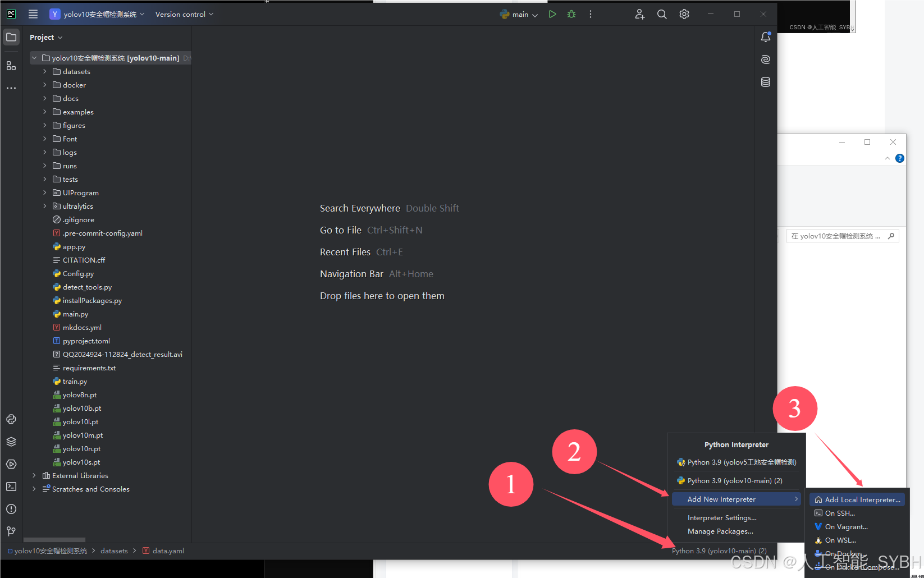Open the Python Packages layers icon
924x578 pixels.
11,442
